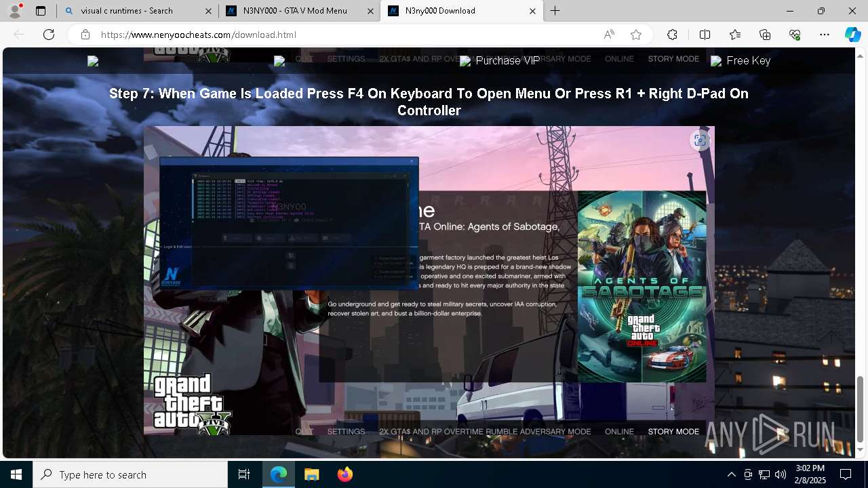Viewport: 868px width, 488px height.
Task: Activate the Read aloud icon
Action: point(609,35)
